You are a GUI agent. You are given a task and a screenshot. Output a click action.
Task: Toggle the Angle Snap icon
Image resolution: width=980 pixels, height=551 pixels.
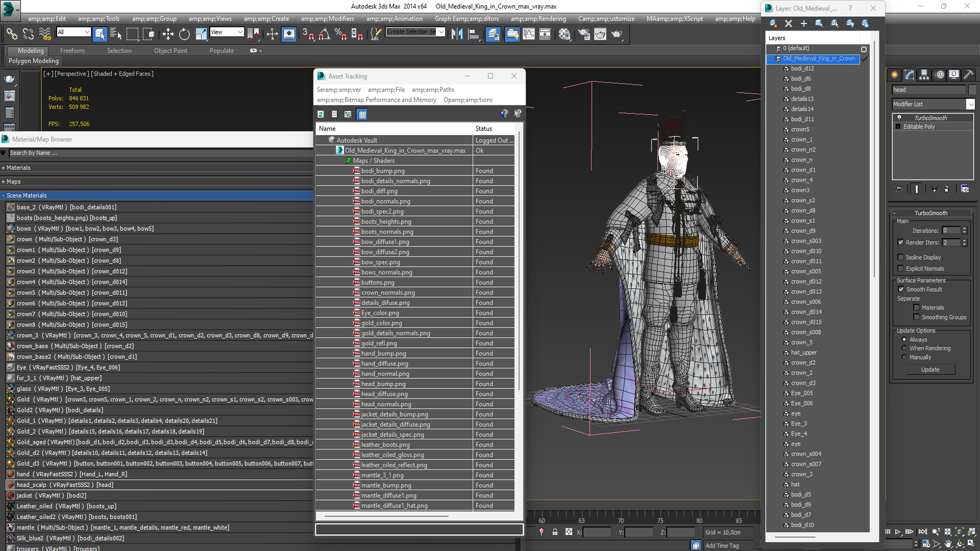(324, 34)
